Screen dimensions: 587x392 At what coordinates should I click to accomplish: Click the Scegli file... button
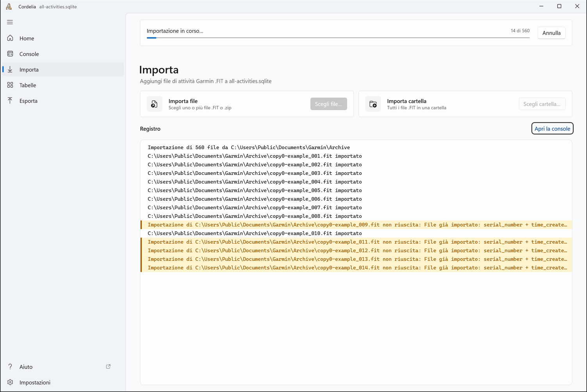329,104
